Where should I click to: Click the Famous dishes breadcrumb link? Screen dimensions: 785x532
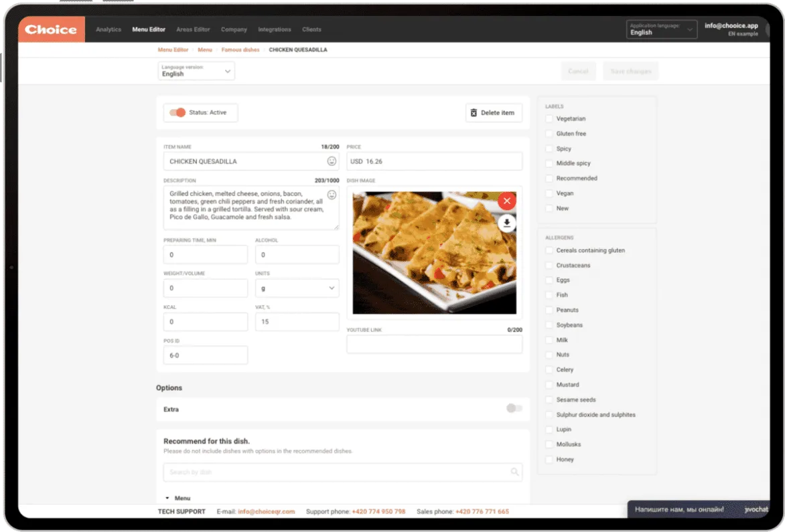(240, 50)
